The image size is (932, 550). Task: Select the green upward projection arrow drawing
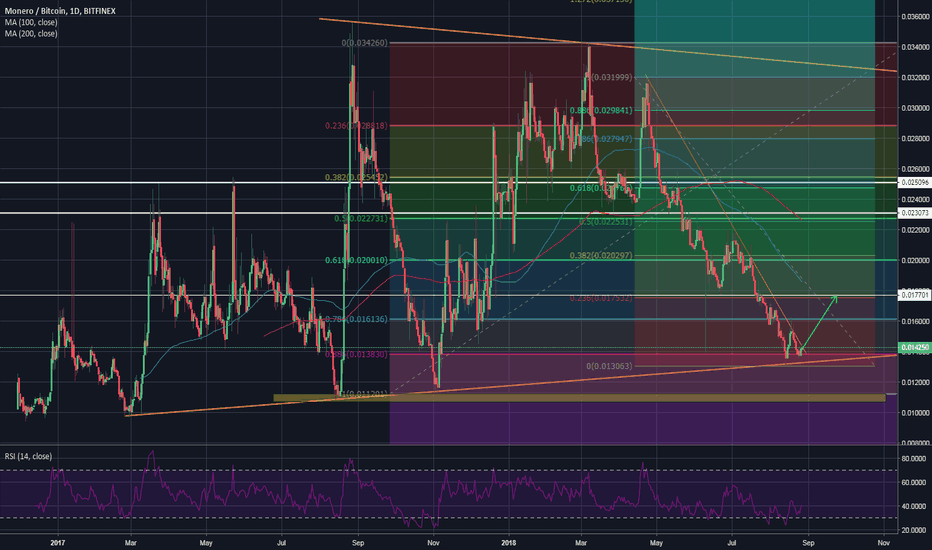pos(819,323)
